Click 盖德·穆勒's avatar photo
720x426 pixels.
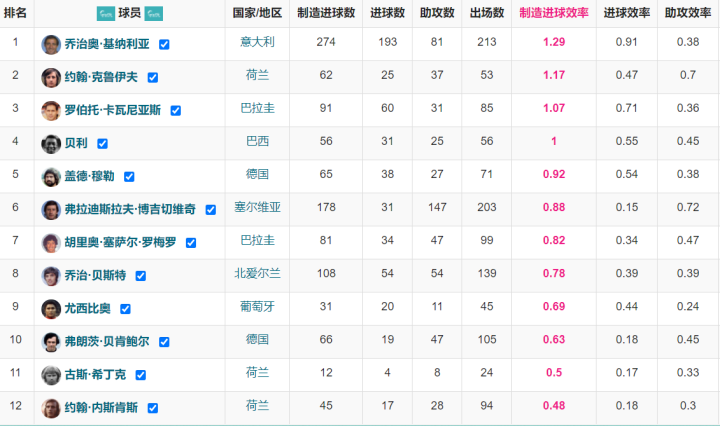tap(51, 176)
